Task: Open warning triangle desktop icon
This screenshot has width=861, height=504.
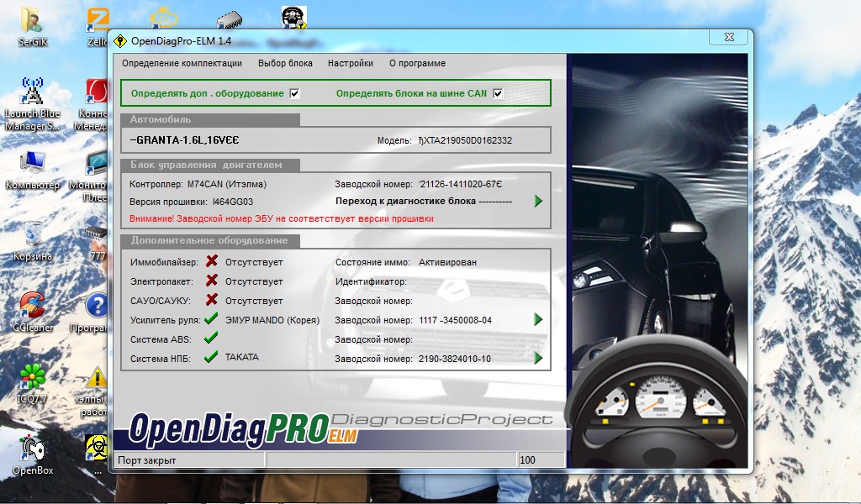Action: 97,377
